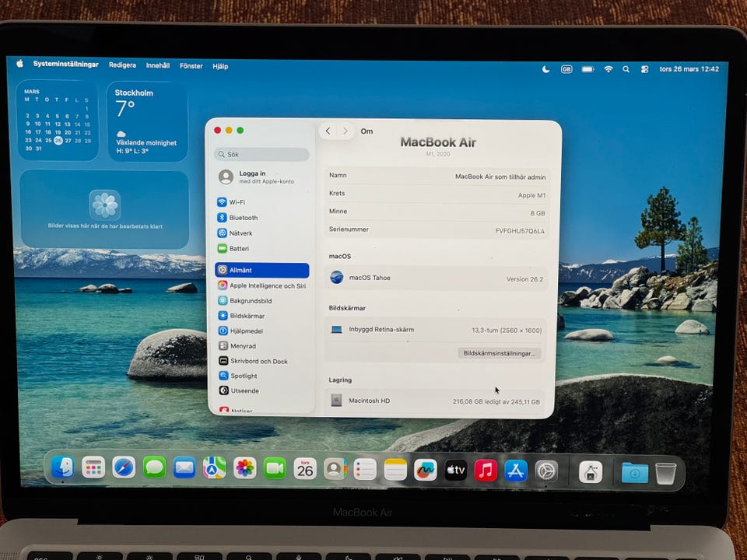Open Music from the Dock
The image size is (747, 560).
tap(486, 471)
